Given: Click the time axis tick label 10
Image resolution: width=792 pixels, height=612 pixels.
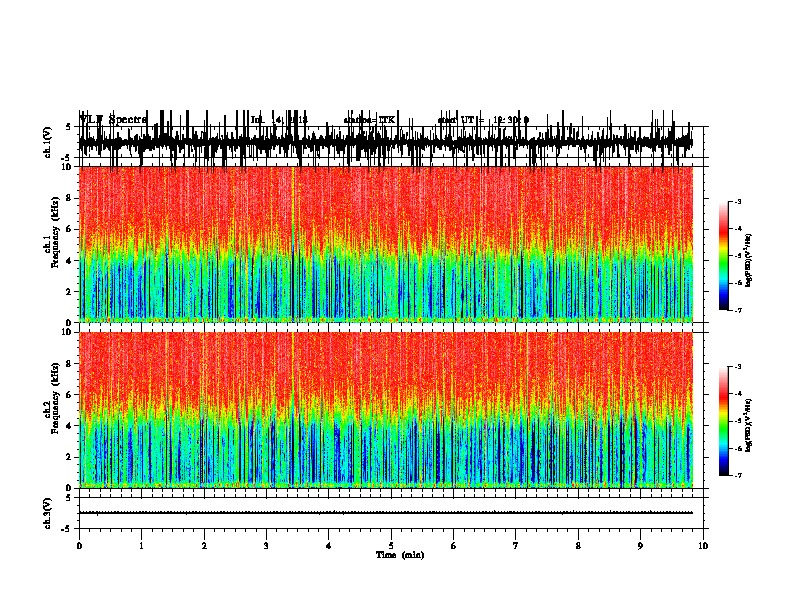Looking at the screenshot, I should point(703,546).
